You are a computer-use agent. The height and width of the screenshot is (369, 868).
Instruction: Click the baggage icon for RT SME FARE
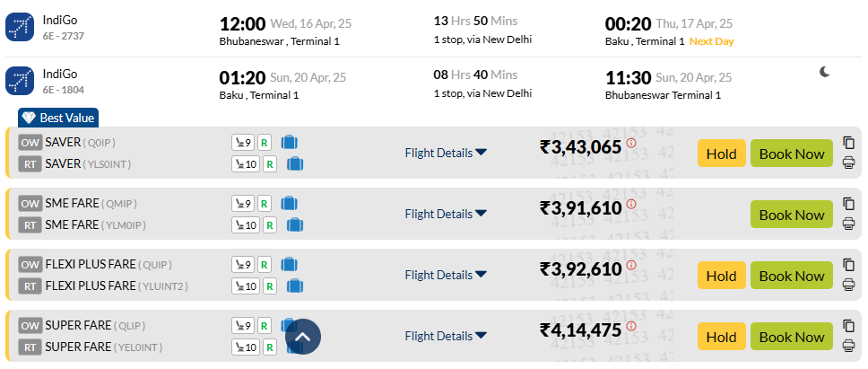click(295, 224)
